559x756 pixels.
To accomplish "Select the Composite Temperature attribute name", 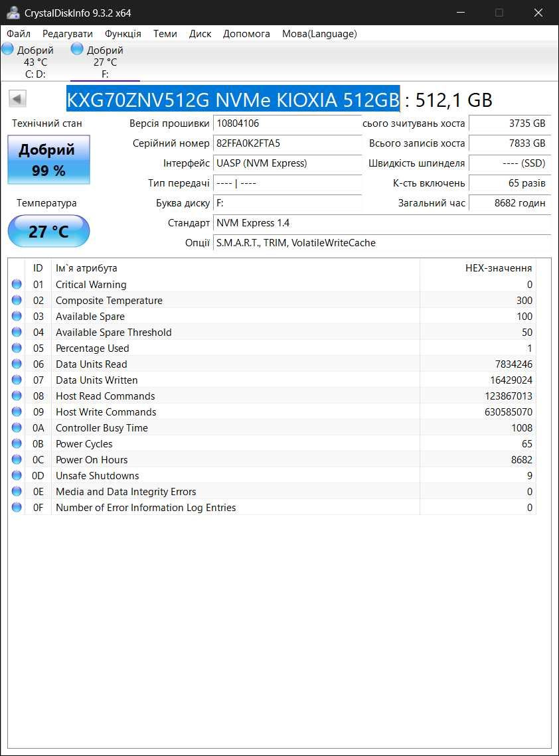I will pyautogui.click(x=109, y=301).
